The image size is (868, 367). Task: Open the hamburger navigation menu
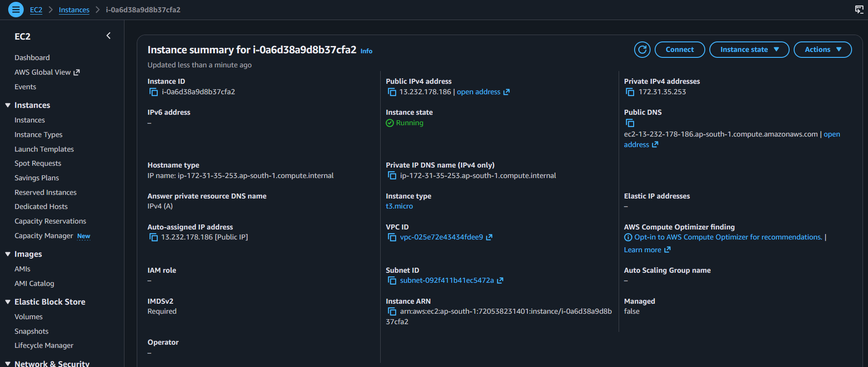coord(16,10)
